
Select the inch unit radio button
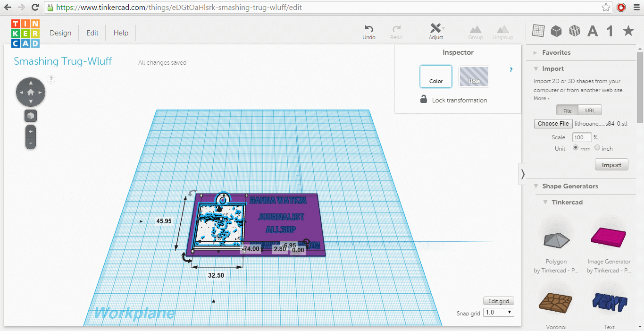(597, 148)
